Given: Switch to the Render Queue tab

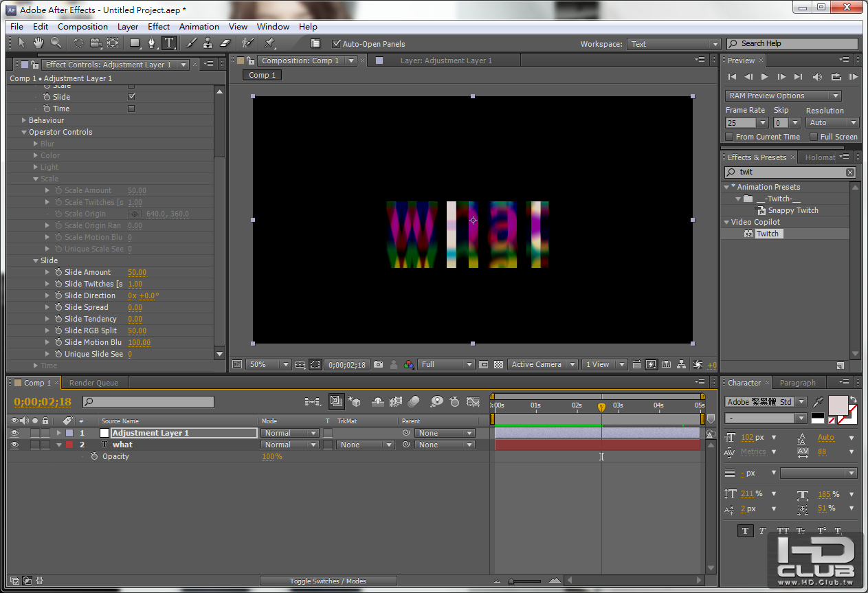Looking at the screenshot, I should (93, 383).
